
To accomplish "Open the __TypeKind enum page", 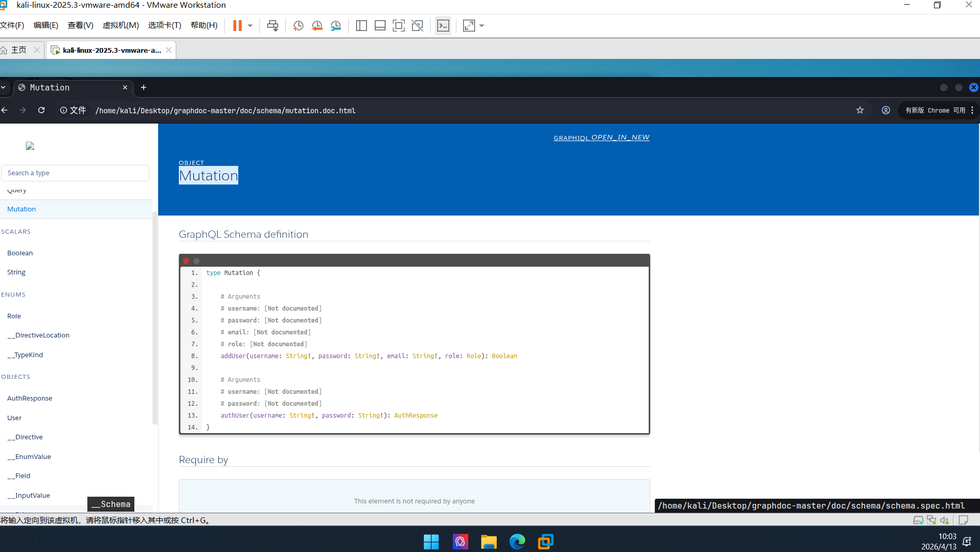I will [25, 355].
